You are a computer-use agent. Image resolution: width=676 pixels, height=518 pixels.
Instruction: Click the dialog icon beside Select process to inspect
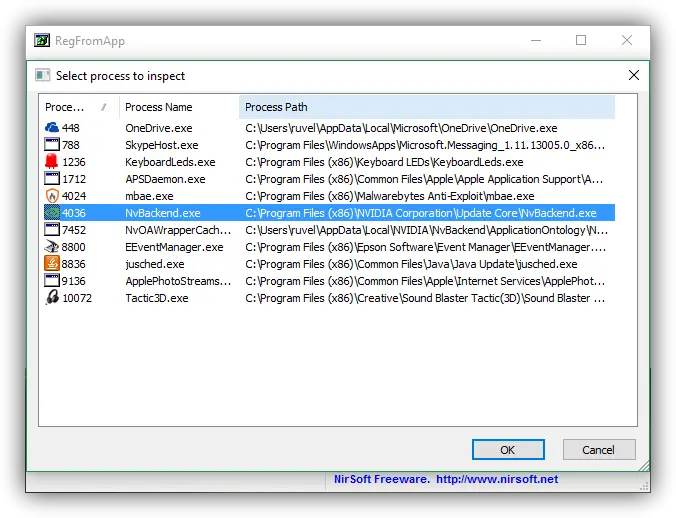[x=42, y=75]
